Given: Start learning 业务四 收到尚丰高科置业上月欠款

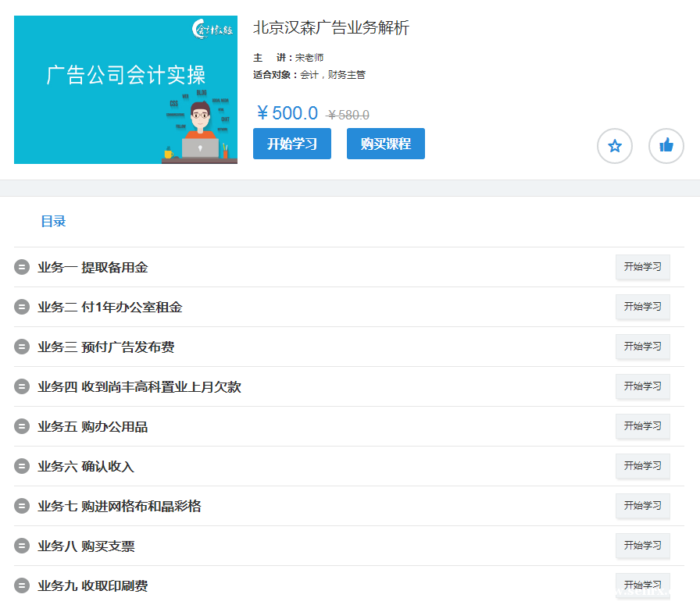Looking at the screenshot, I should pyautogui.click(x=642, y=386).
